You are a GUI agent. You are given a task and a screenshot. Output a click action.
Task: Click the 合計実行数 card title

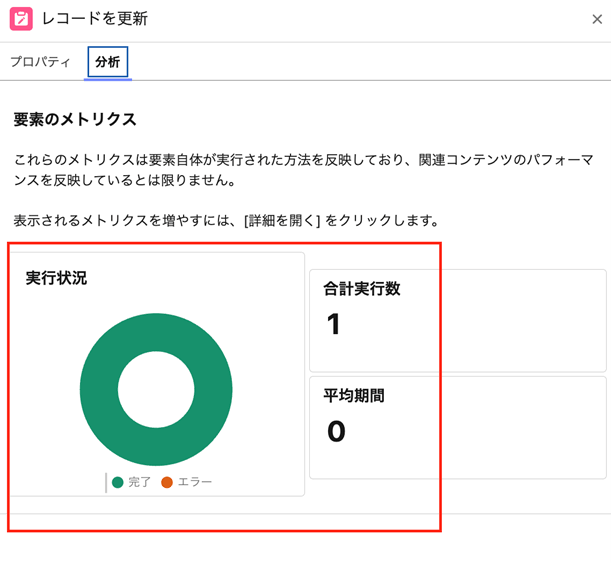point(361,289)
